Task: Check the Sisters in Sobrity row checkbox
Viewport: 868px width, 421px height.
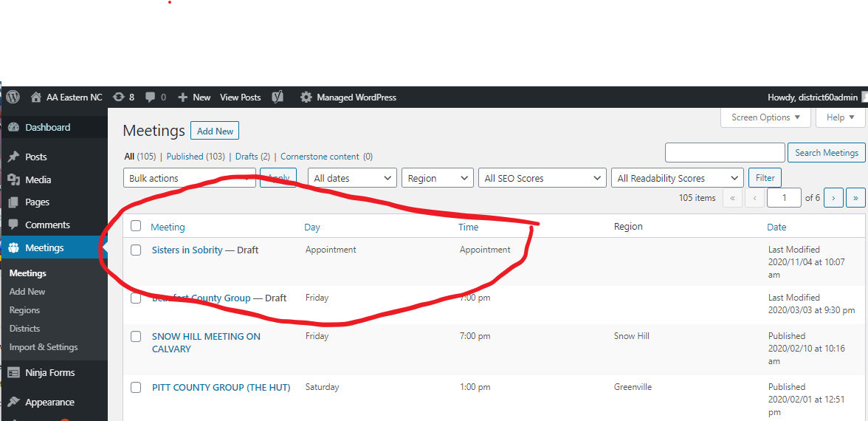Action: point(136,250)
